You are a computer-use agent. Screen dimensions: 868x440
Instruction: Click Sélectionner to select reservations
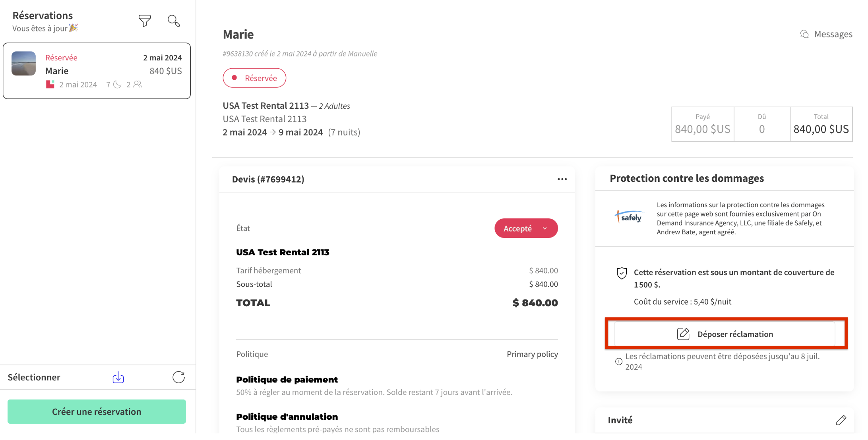(34, 377)
